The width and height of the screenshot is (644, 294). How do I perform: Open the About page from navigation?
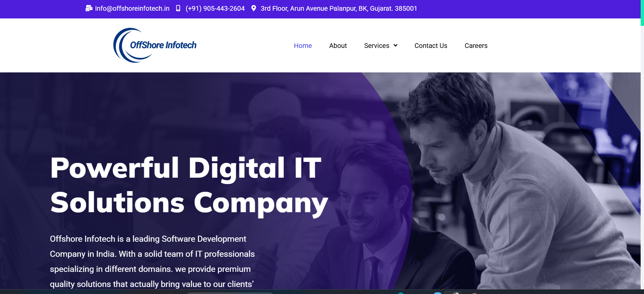click(338, 46)
